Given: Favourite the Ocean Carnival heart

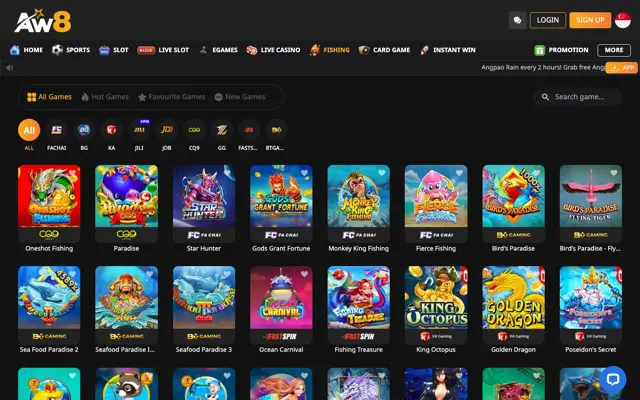Looking at the screenshot, I should tap(304, 274).
